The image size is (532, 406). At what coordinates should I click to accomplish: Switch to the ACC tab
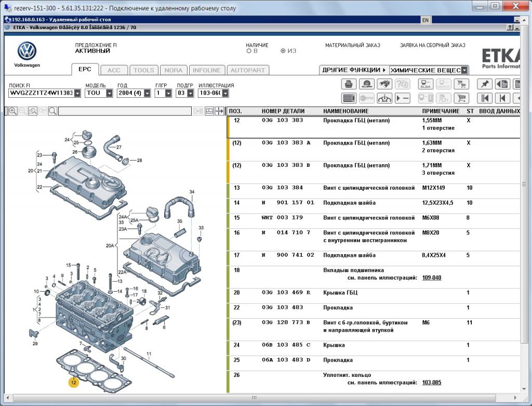click(114, 70)
